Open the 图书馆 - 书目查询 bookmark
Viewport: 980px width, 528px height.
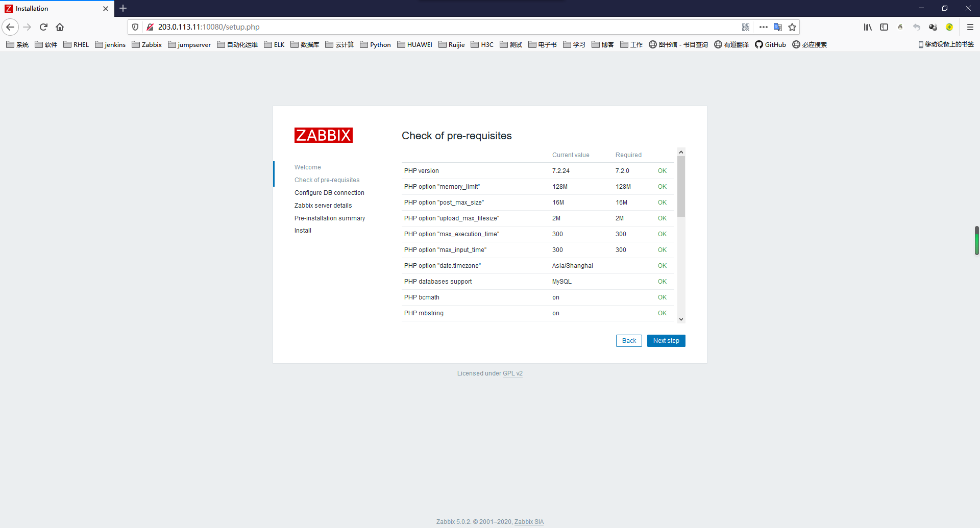pyautogui.click(x=678, y=45)
